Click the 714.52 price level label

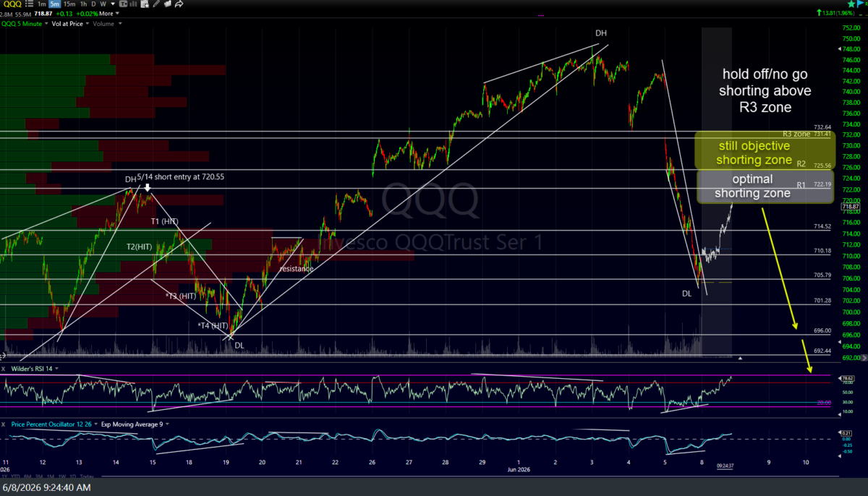822,226
